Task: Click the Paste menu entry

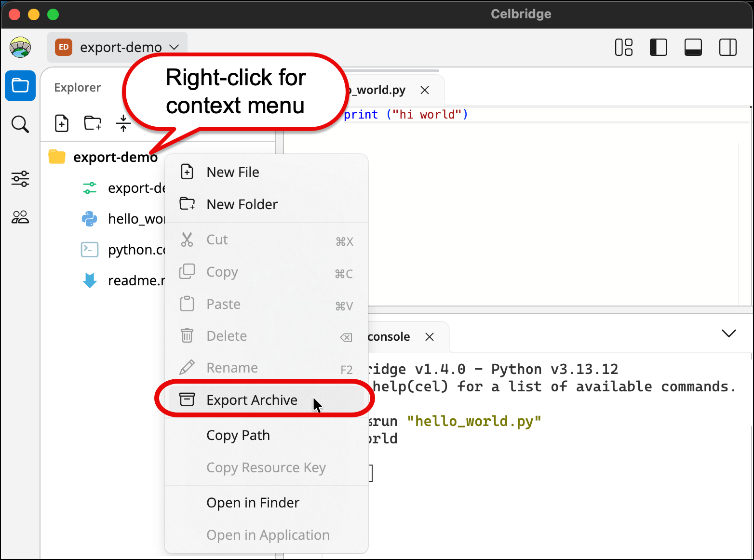Action: click(267, 304)
